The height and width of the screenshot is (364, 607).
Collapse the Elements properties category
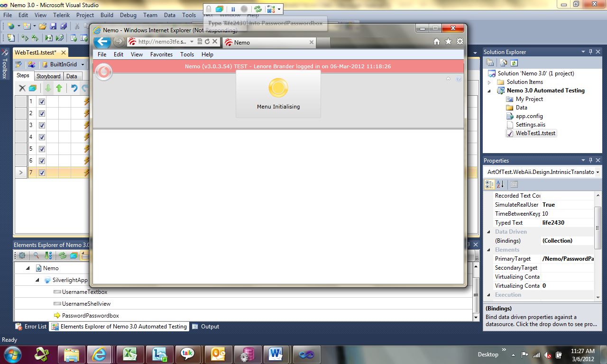(489, 250)
